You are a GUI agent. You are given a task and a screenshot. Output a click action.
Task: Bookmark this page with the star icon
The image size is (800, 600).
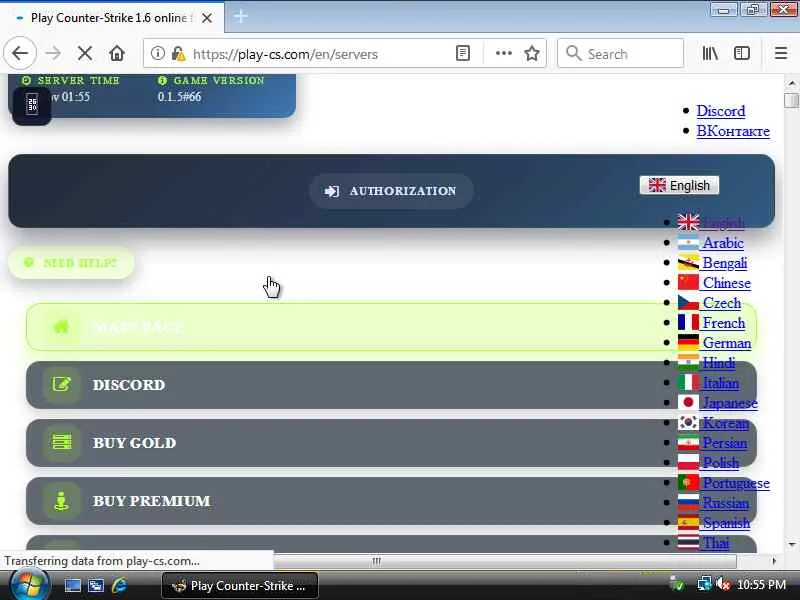point(532,53)
